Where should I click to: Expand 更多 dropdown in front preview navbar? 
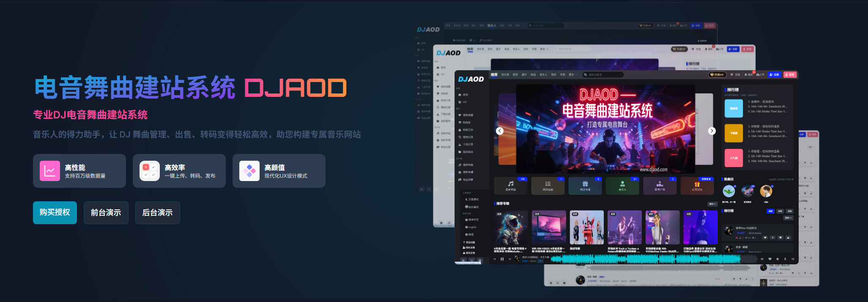(x=573, y=74)
